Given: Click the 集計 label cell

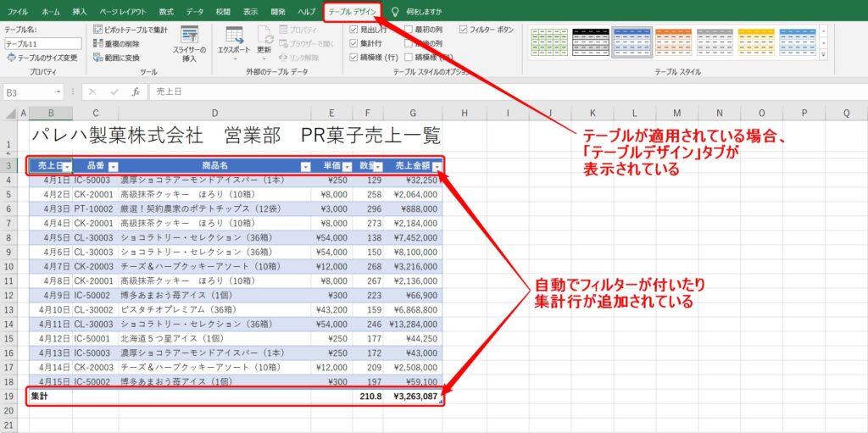Looking at the screenshot, I should [51, 397].
